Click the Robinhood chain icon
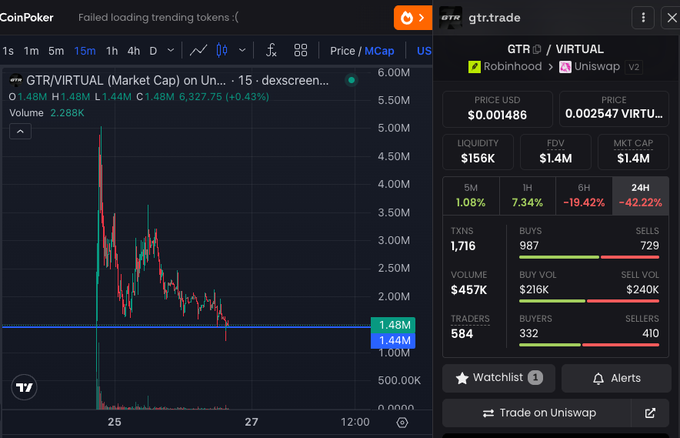Image resolution: width=680 pixels, height=438 pixels. [474, 67]
